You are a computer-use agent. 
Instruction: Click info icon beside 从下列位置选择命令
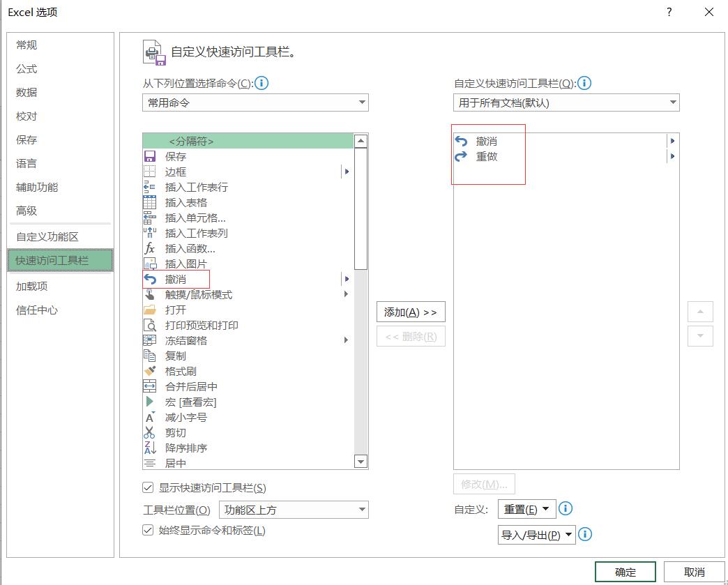tap(262, 83)
